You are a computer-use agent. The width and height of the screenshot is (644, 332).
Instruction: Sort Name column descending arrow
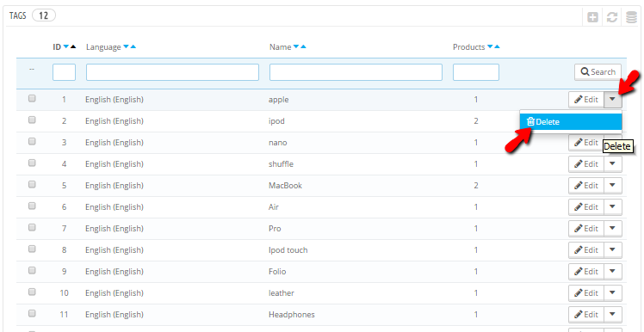[296, 47]
